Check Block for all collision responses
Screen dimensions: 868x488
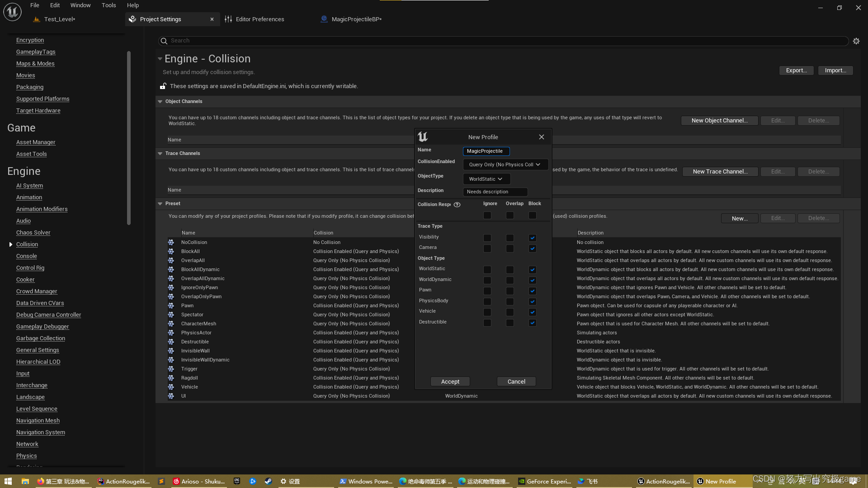pos(533,216)
